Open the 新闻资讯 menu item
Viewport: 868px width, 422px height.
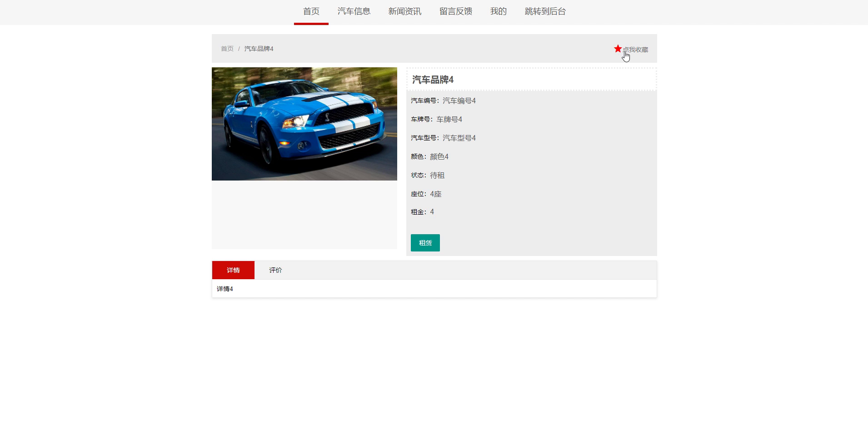click(405, 11)
